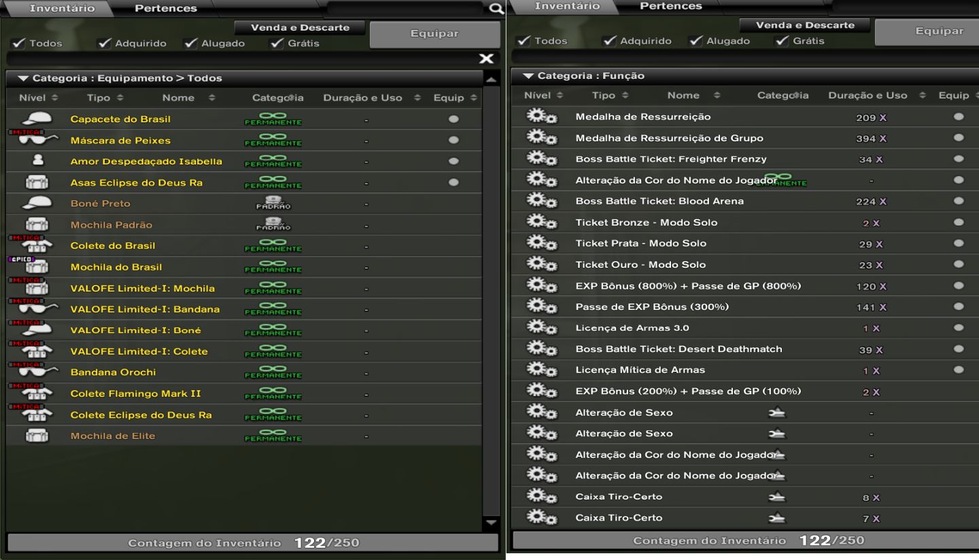This screenshot has height=560, width=979.
Task: Open the Inventário tab in the Função panel
Action: click(567, 6)
